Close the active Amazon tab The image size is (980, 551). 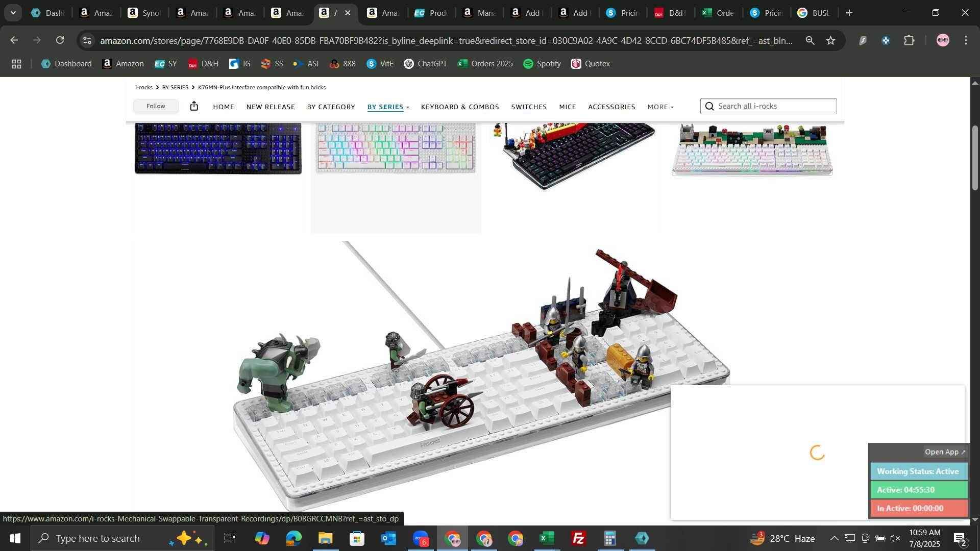pyautogui.click(x=348, y=13)
